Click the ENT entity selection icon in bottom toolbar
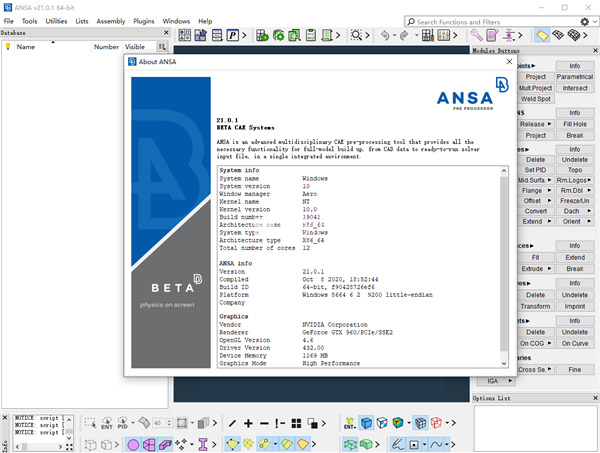Image resolution: width=600 pixels, height=453 pixels. (107, 423)
